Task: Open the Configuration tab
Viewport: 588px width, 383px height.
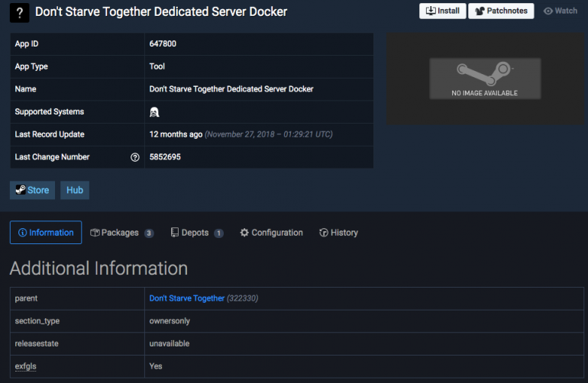Action: 272,233
